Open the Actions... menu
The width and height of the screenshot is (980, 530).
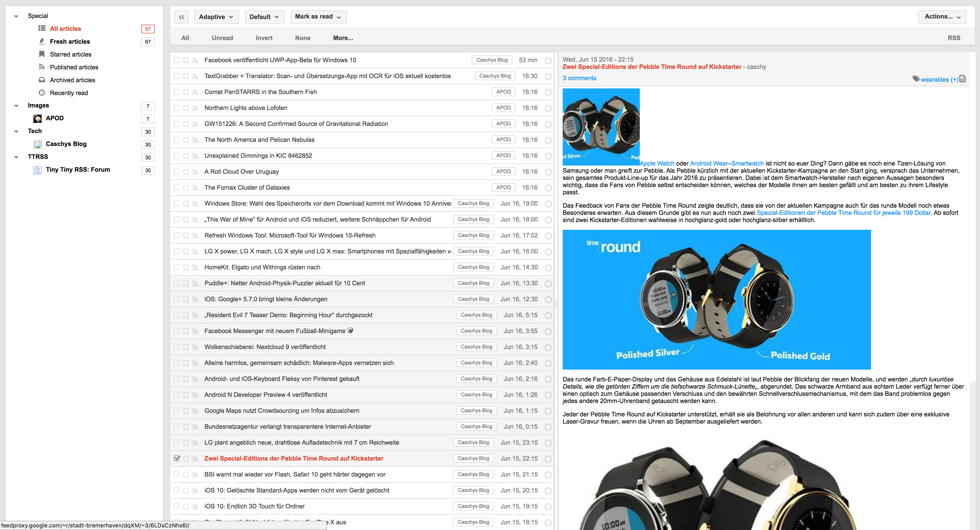tap(942, 17)
